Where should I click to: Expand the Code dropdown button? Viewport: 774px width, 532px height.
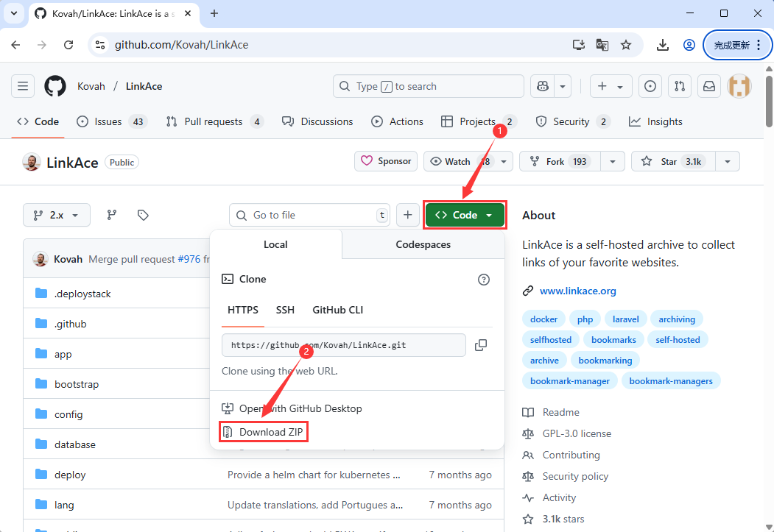click(465, 215)
